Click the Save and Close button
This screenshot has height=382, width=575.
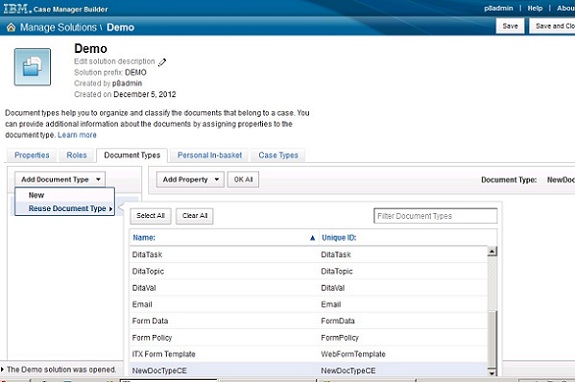coord(552,26)
